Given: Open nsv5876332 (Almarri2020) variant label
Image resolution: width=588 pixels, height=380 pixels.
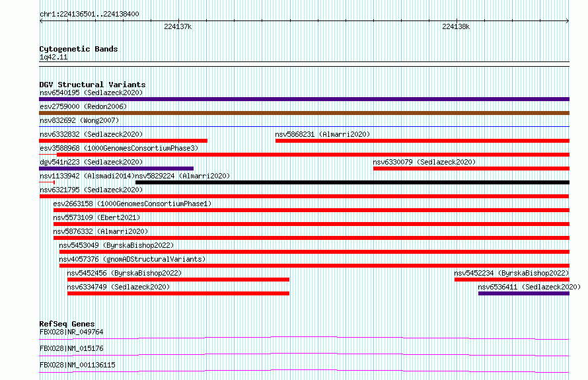Looking at the screenshot, I should pos(100,231).
